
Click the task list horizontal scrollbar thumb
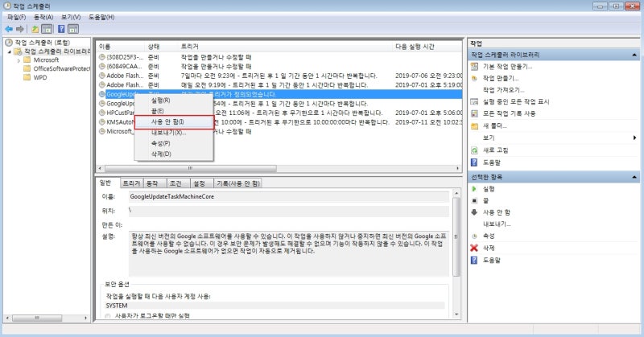[x=191, y=168]
